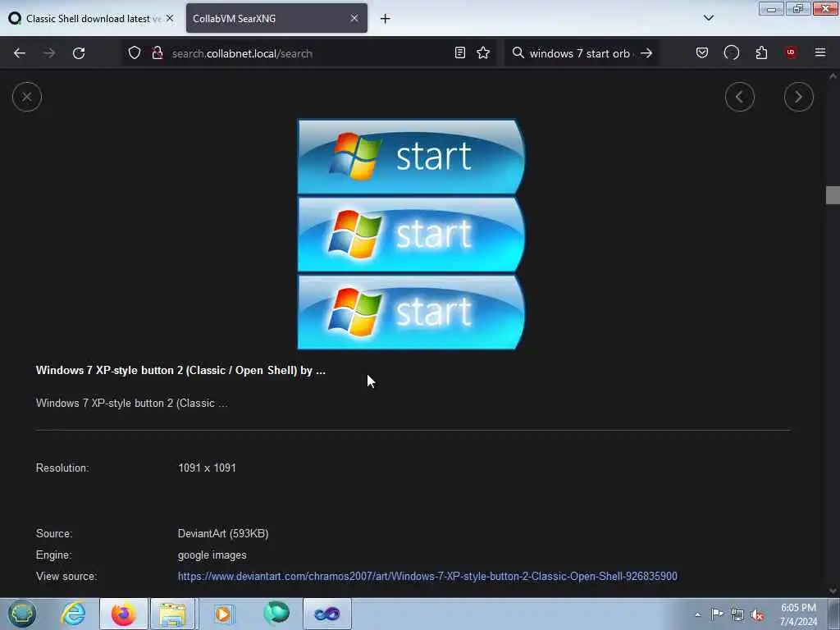Open the Pocket save icon
This screenshot has width=840, height=630.
(x=702, y=52)
